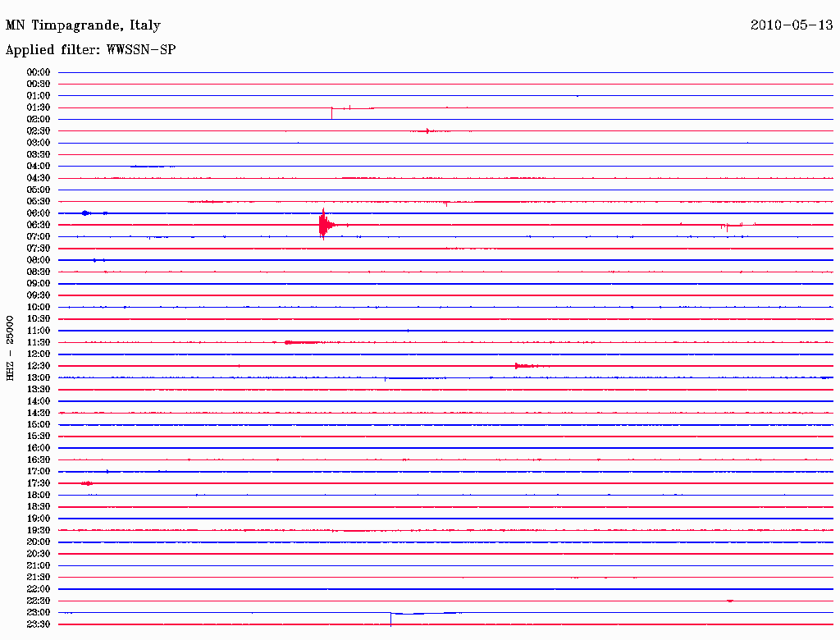Click the 08:00 time label

click(39, 260)
